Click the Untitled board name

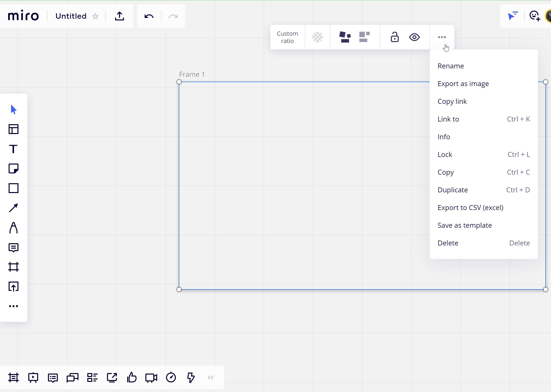click(x=71, y=16)
